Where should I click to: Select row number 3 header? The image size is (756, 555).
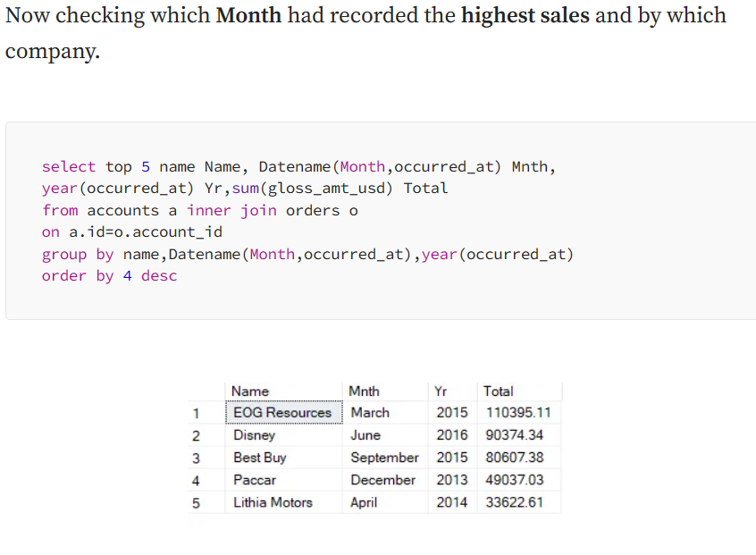[x=206, y=458]
